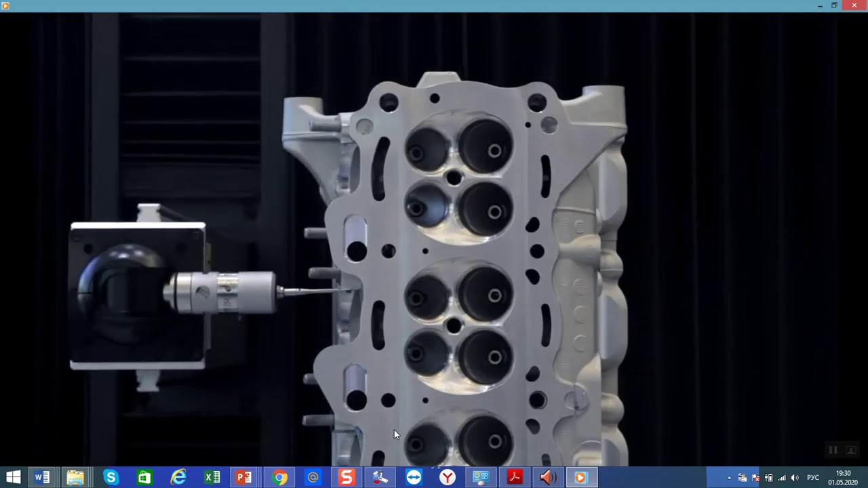Open the system volume tray control
Viewport: 868px width, 488px height.
pyautogui.click(x=795, y=478)
